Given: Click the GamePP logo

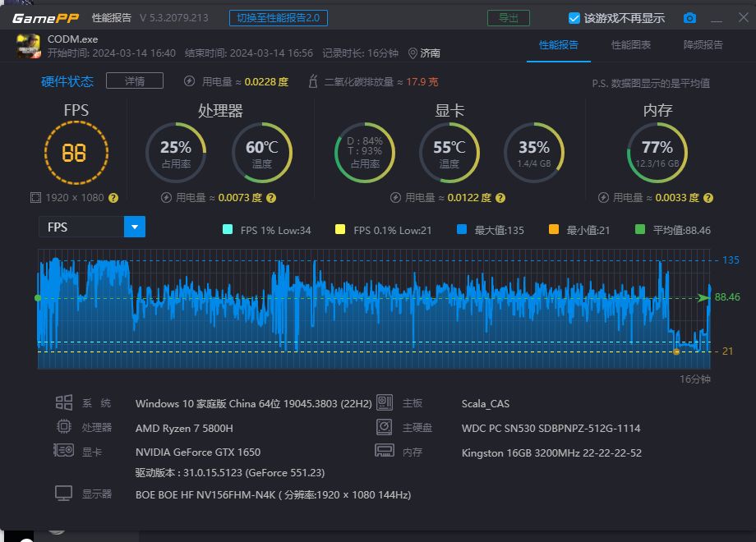Looking at the screenshot, I should 46,18.
